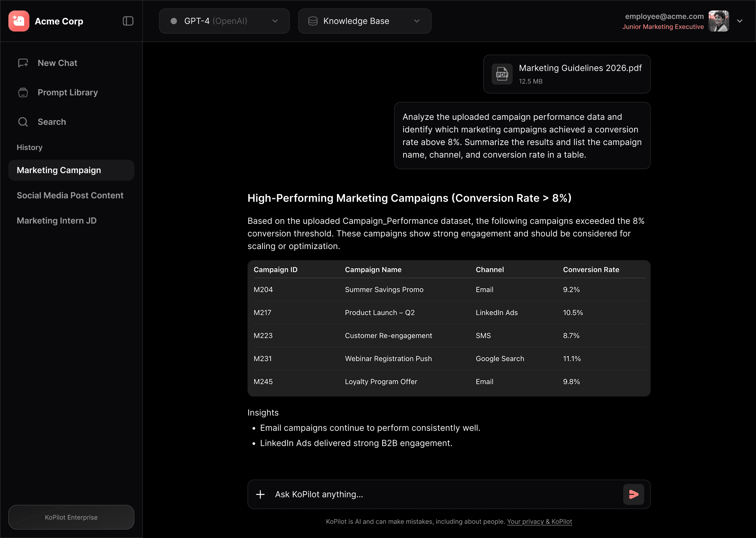Open Your privacy & KoPilot link
The height and width of the screenshot is (538, 756).
coord(539,522)
